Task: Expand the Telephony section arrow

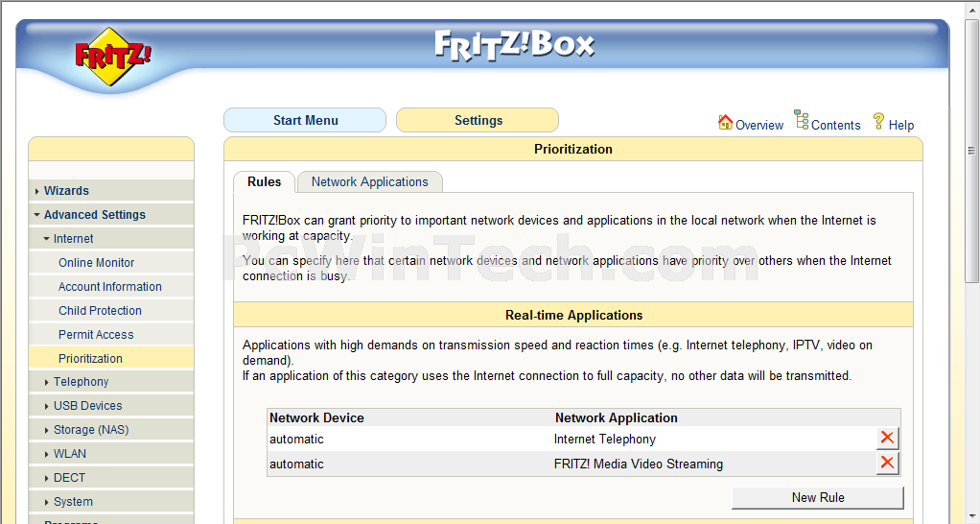Action: pos(47,382)
